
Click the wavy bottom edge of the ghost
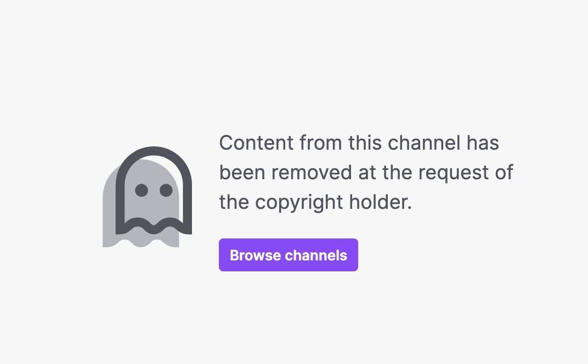tap(154, 226)
